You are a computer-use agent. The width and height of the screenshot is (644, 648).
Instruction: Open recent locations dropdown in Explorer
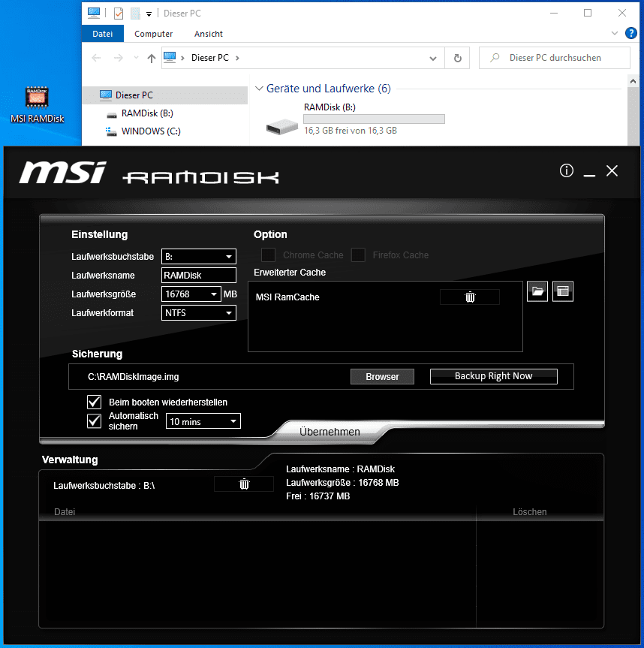coord(136,58)
